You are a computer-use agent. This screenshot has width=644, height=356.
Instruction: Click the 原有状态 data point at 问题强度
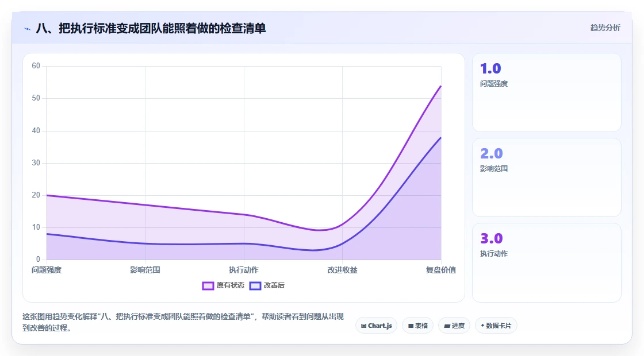click(47, 195)
